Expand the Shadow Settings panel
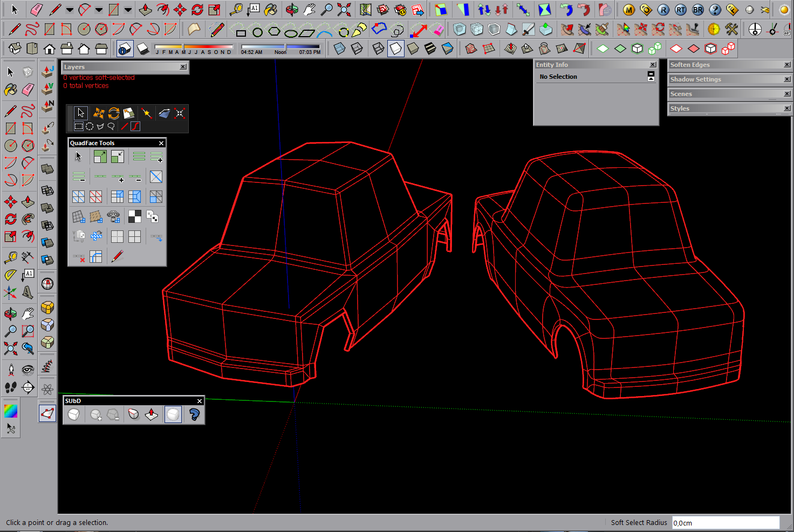The image size is (794, 532). 729,79
